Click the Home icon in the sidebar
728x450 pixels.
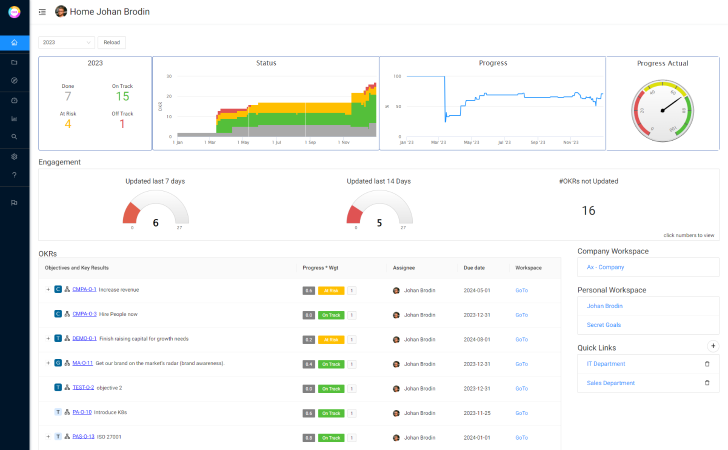pos(14,43)
